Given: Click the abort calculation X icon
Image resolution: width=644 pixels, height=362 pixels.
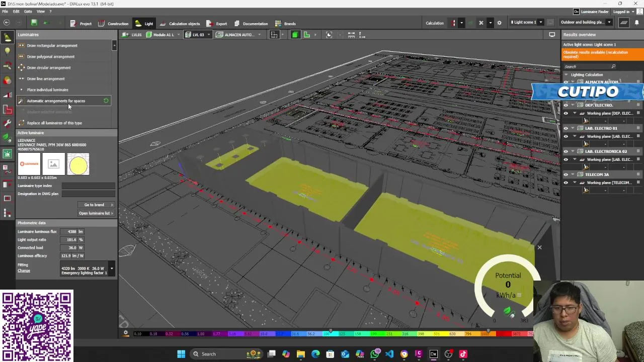Looking at the screenshot, I should (x=481, y=23).
